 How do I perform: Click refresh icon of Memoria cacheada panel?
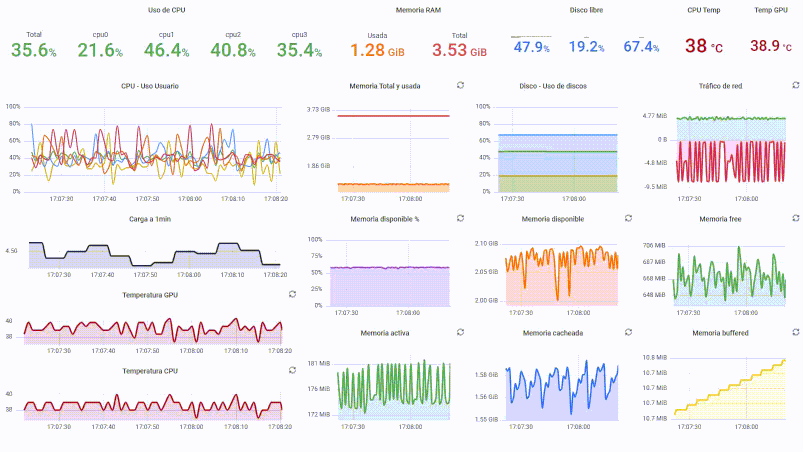(628, 332)
